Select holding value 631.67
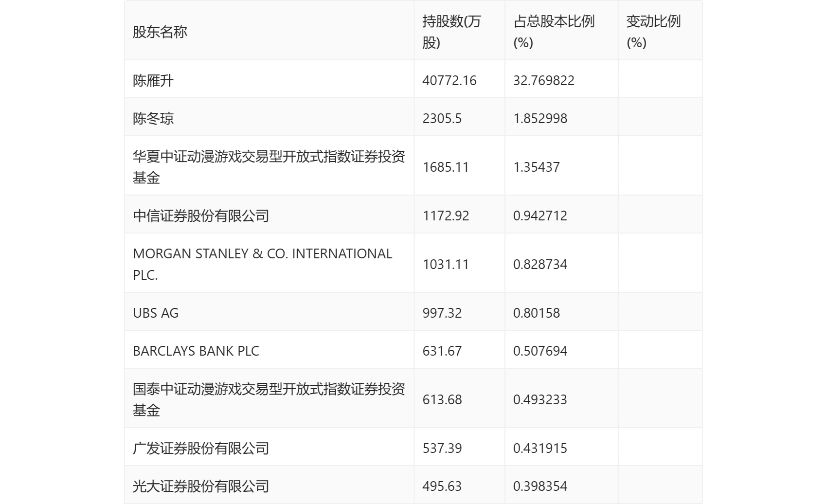Image resolution: width=827 pixels, height=504 pixels. pyautogui.click(x=442, y=351)
